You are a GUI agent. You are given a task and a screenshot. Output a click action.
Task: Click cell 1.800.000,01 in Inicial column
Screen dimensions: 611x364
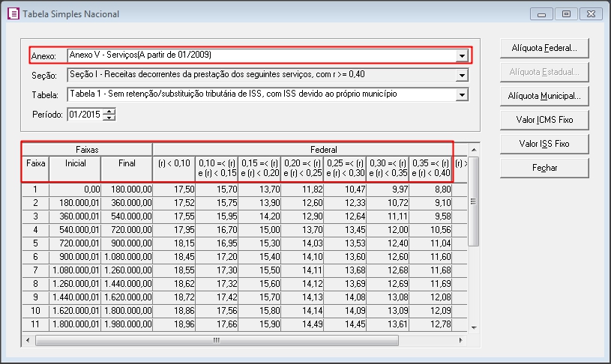point(75,324)
